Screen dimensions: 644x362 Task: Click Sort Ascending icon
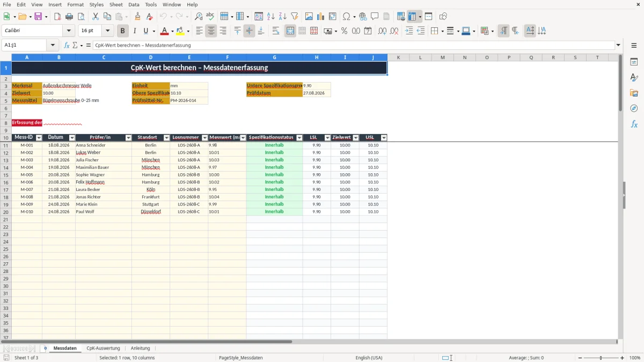click(271, 17)
